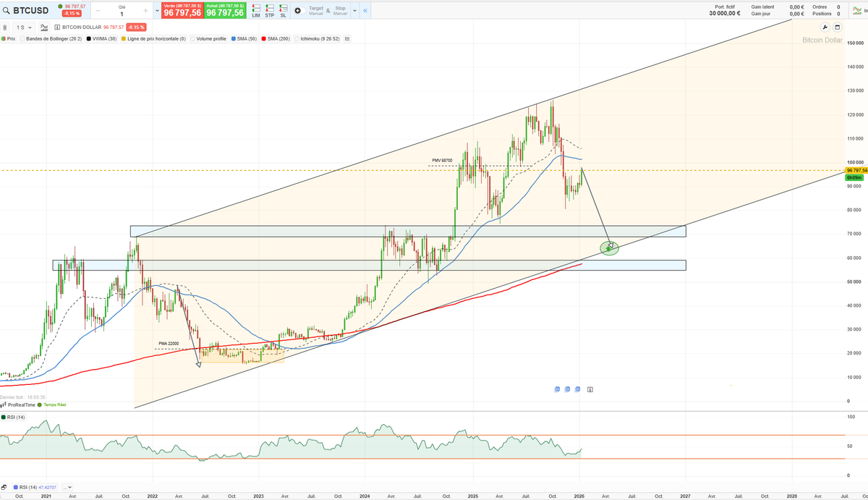The height and width of the screenshot is (500, 868).
Task: Open chart settings wrench icon
Action: pyautogui.click(x=826, y=27)
